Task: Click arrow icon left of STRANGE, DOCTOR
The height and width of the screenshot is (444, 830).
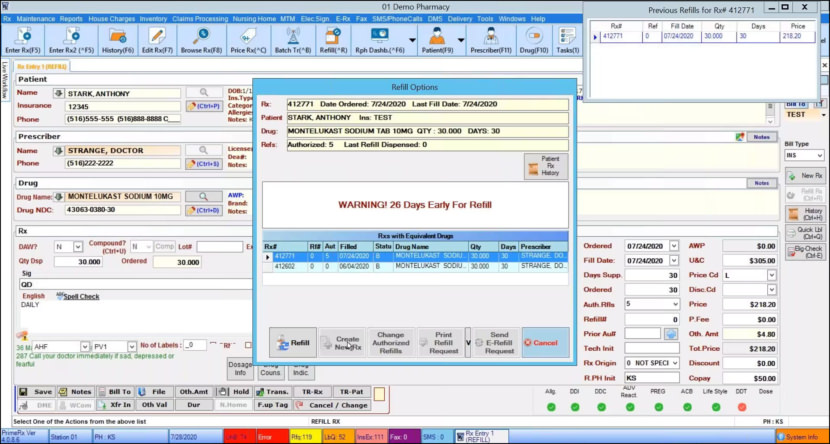Action: [x=59, y=151]
